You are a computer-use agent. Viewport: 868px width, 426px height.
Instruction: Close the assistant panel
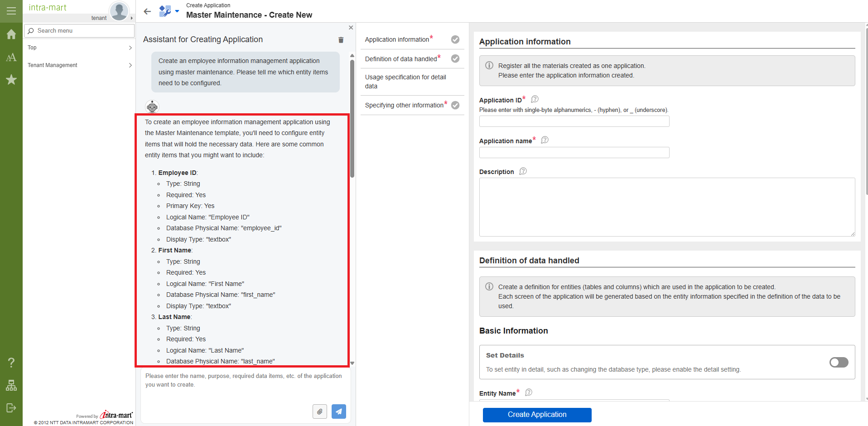point(351,28)
